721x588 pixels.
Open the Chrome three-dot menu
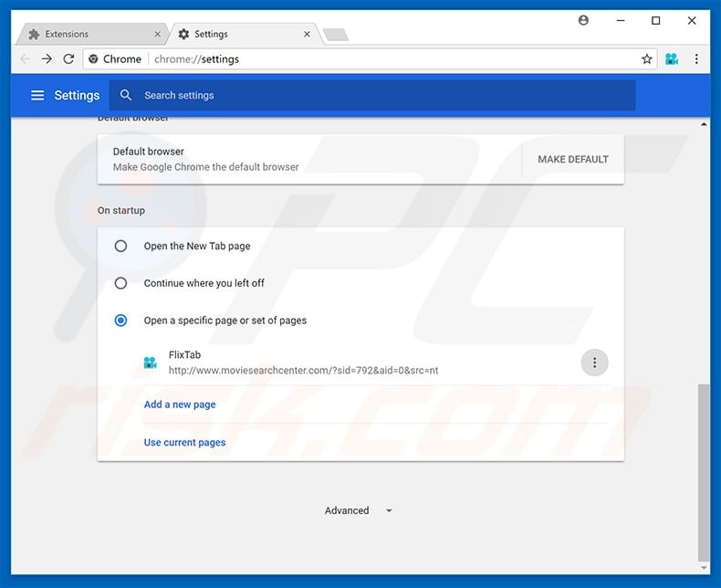[696, 59]
